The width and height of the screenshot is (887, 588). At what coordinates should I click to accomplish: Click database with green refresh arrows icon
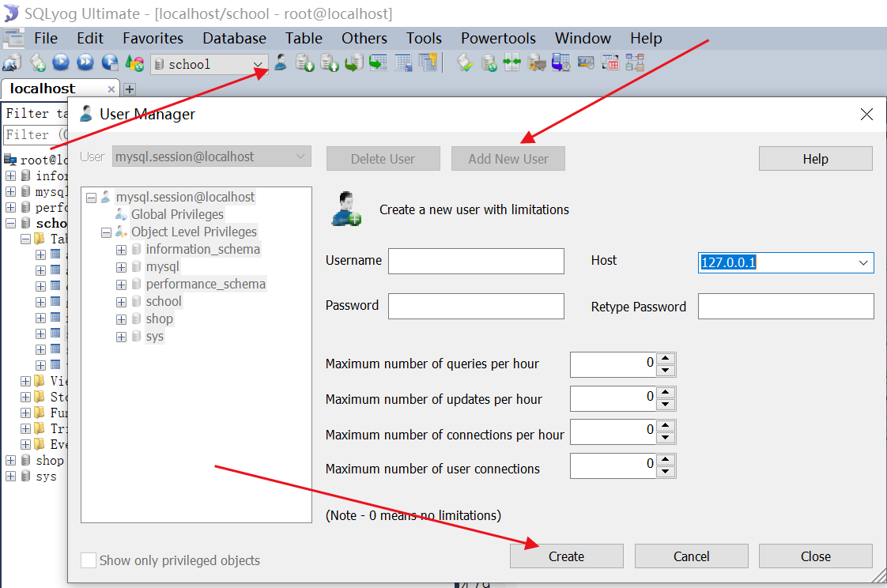489,62
